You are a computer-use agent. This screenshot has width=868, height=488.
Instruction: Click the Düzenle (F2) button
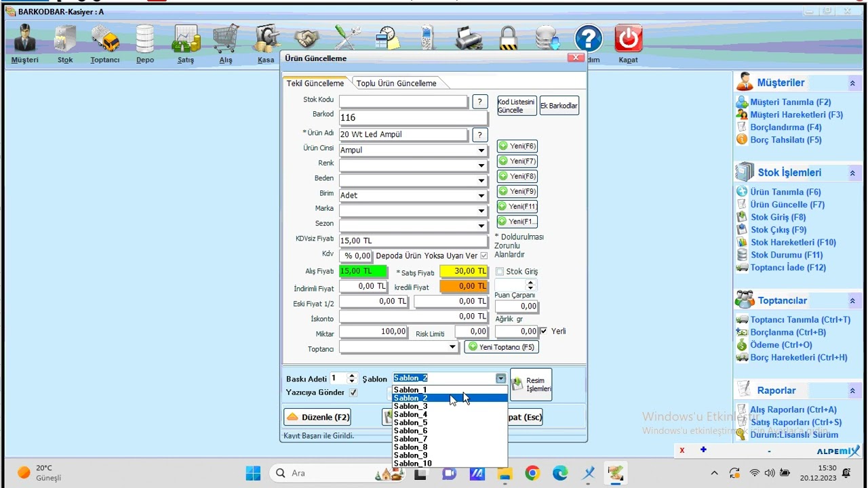tap(317, 417)
